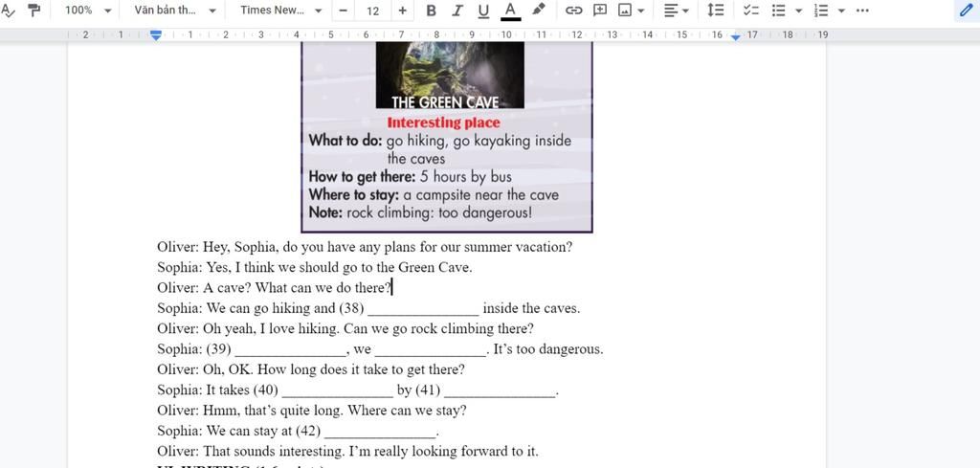Expand the insert image dropdown arrow
The image size is (980, 468).
[x=640, y=11]
